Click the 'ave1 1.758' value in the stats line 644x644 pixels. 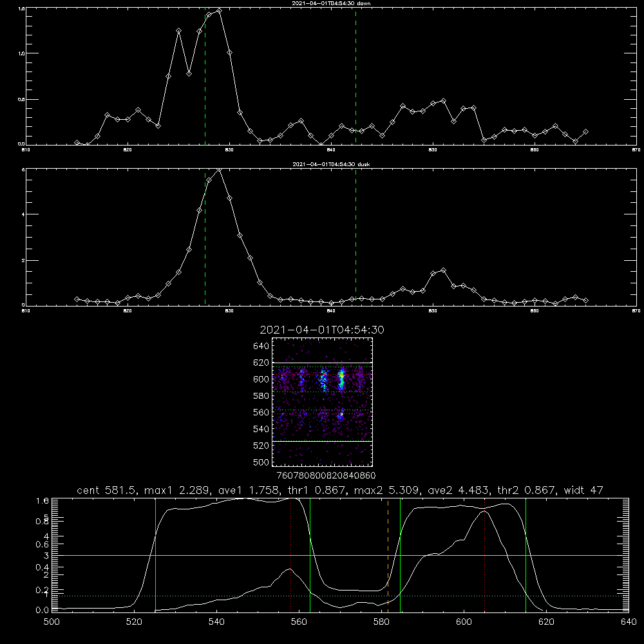point(249,490)
